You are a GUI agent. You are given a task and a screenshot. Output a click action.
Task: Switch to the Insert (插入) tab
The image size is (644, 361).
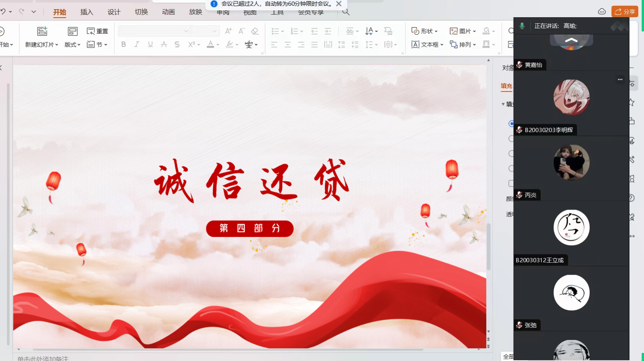[x=87, y=12]
